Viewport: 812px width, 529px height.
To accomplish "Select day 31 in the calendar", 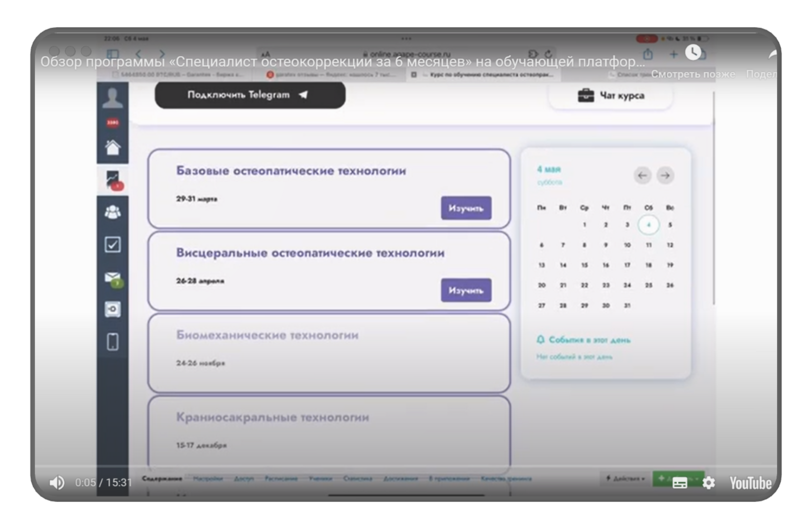I will tap(627, 305).
